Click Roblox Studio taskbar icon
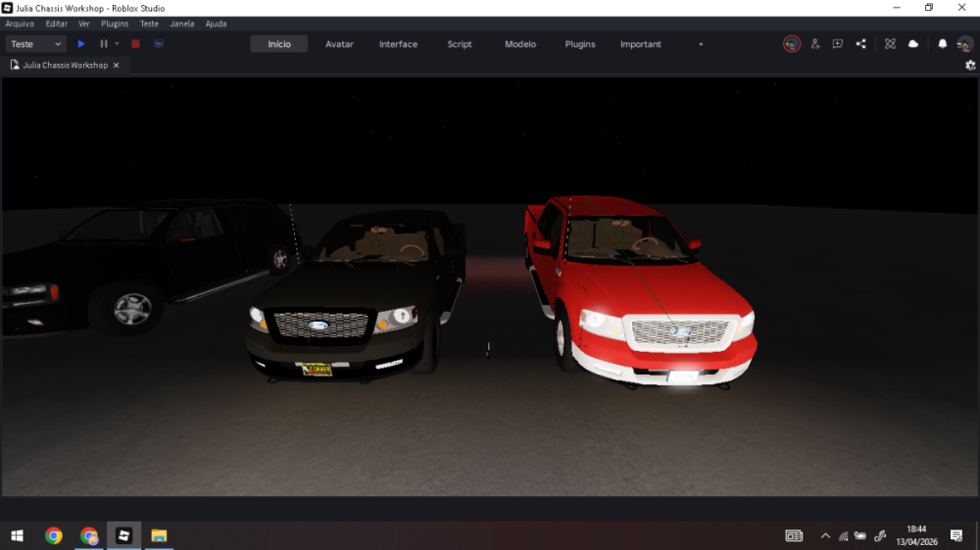This screenshot has height=550, width=980. (x=123, y=535)
